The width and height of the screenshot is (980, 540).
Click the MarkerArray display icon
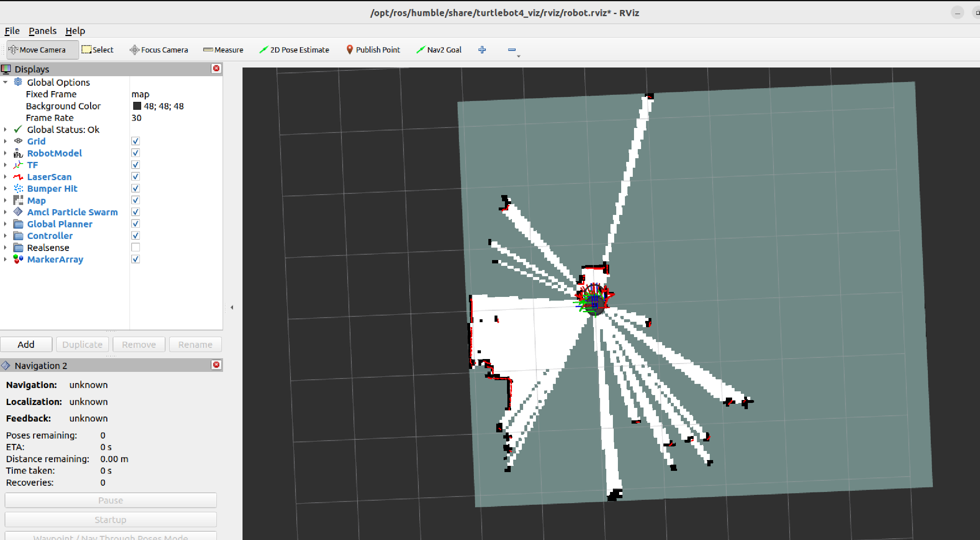pos(18,259)
